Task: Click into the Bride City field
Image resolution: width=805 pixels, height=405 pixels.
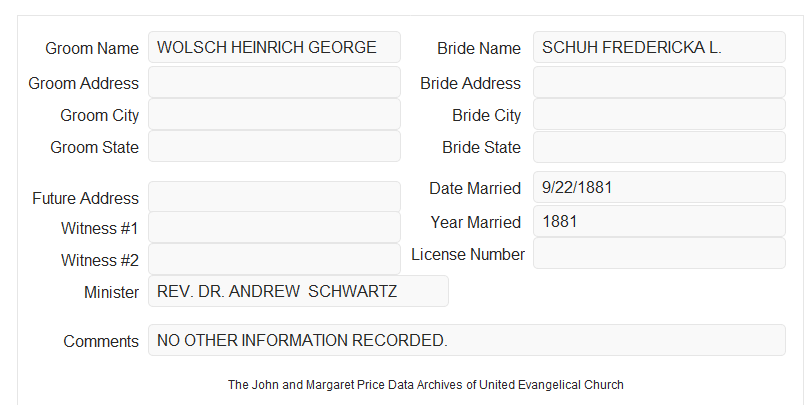Action: [659, 114]
